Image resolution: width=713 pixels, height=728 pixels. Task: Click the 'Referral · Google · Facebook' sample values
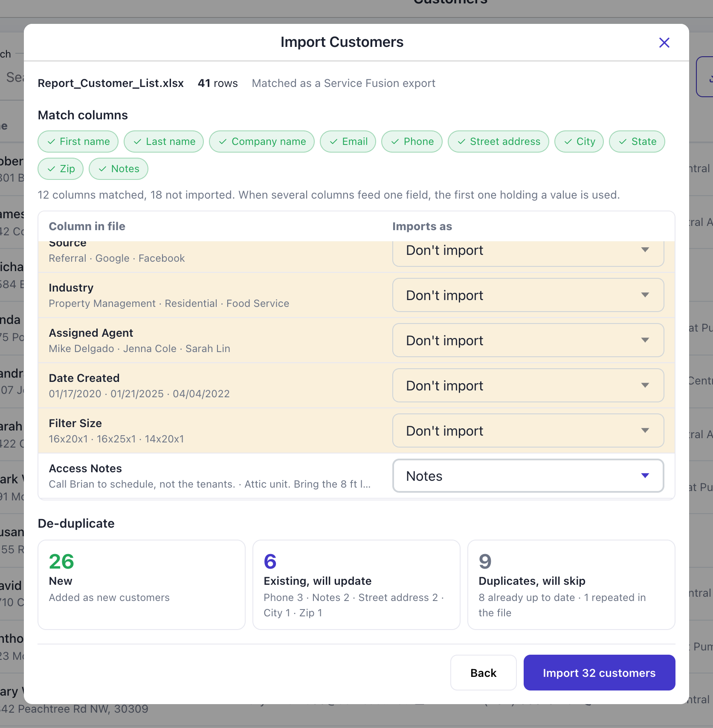(x=117, y=258)
